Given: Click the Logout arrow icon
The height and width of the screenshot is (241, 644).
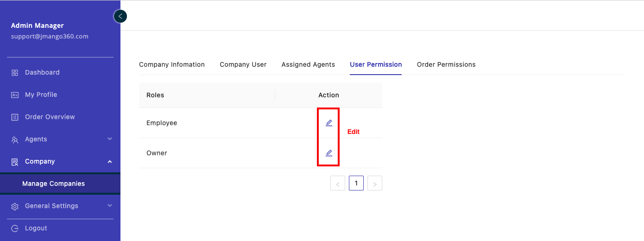Looking at the screenshot, I should tap(15, 228).
